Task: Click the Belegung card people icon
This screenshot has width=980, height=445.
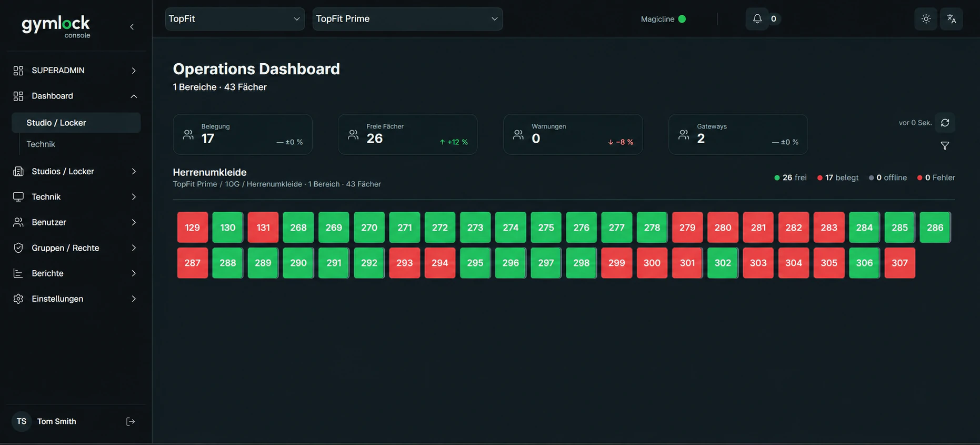Action: 188,135
